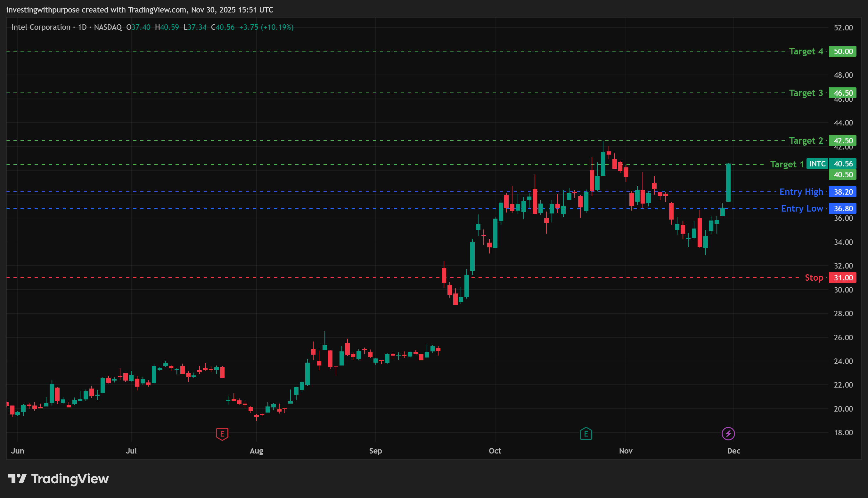Click the Target 4 price label 50.00
The image size is (868, 498).
pyautogui.click(x=842, y=51)
